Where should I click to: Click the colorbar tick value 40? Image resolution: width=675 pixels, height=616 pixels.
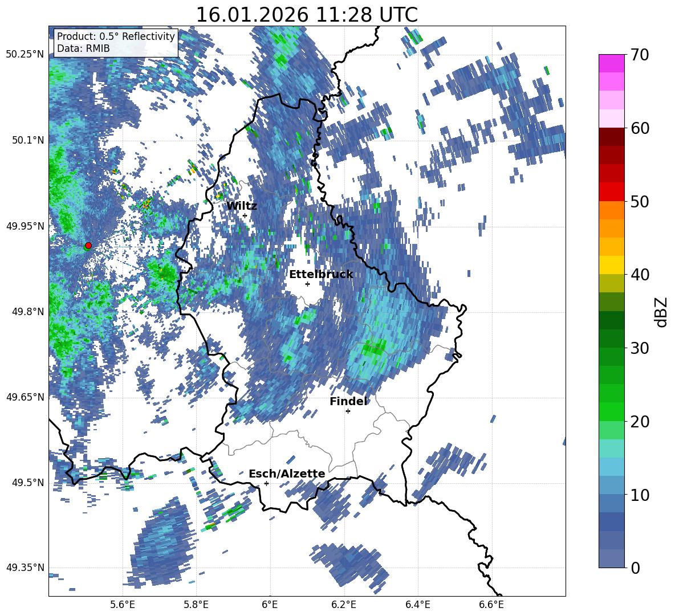tap(640, 275)
